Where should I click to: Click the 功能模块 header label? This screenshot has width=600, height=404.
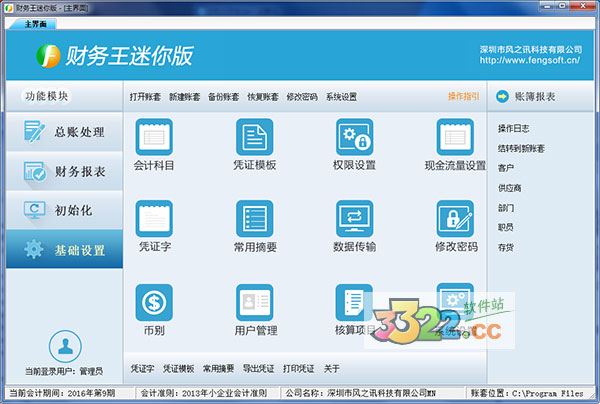point(47,96)
